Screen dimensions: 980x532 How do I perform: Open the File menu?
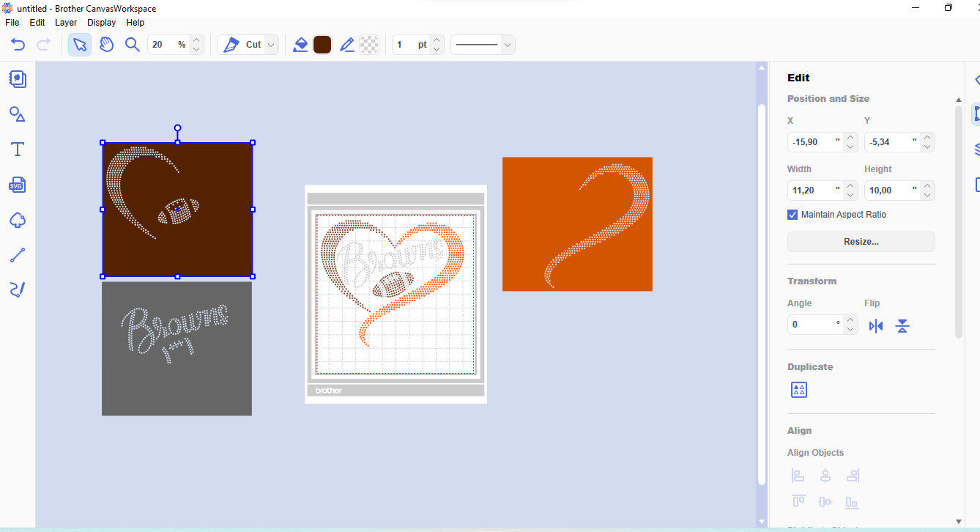point(12,23)
